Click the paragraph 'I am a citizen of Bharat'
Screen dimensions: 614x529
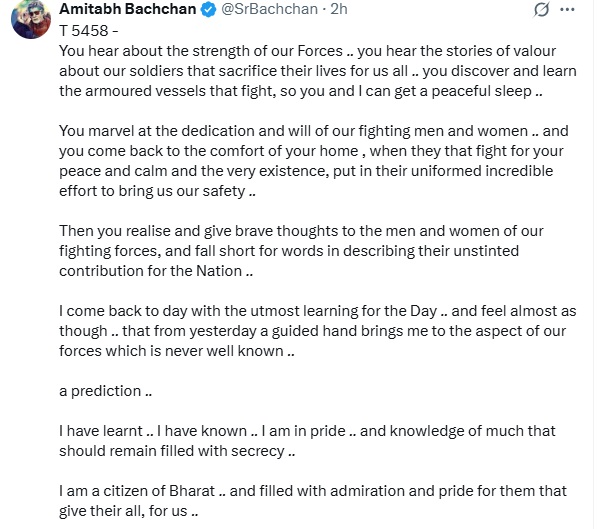(x=313, y=501)
